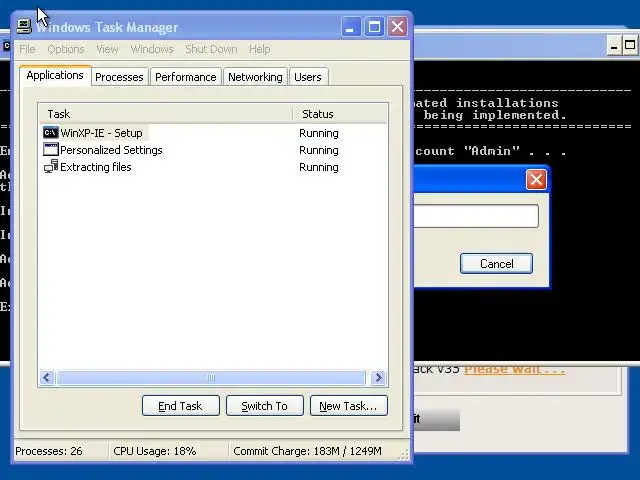Image resolution: width=640 pixels, height=480 pixels.
Task: Click Running status of Extracting files
Action: [x=319, y=167]
